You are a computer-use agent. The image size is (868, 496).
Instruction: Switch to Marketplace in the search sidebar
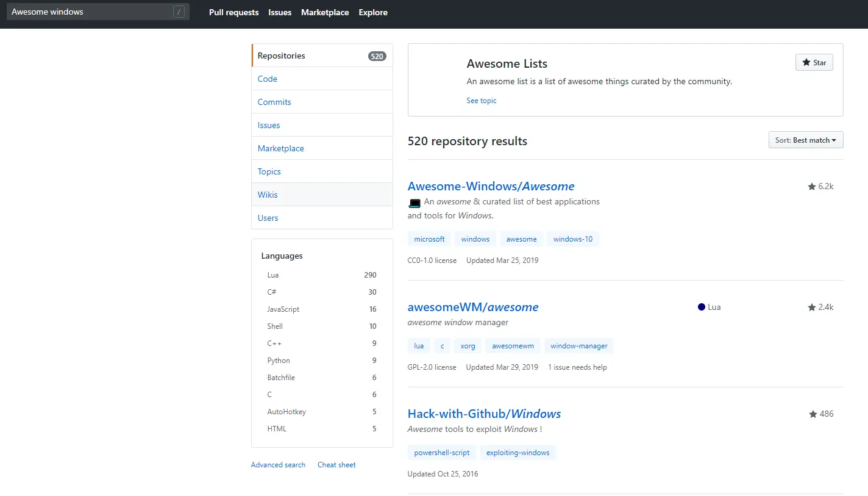coord(322,148)
